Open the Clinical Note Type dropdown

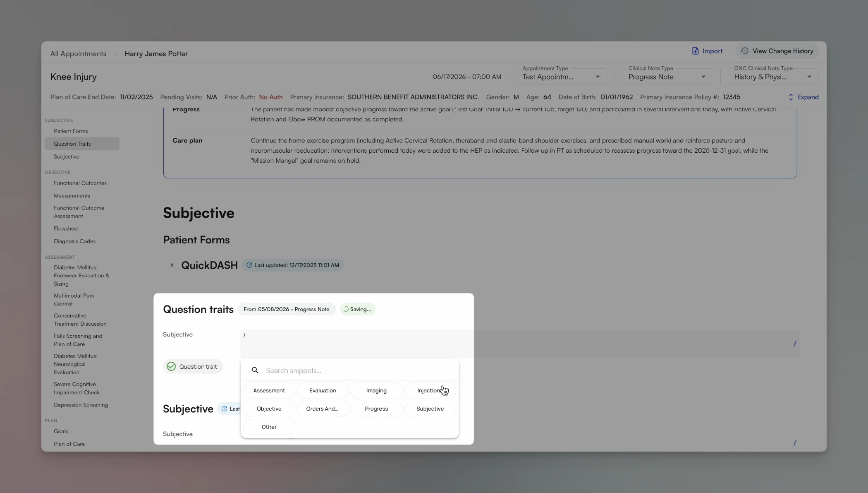click(703, 77)
